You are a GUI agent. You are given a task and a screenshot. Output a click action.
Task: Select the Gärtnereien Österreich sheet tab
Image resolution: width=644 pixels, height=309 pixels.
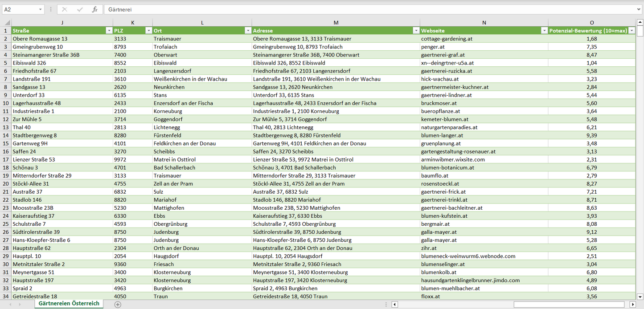pyautogui.click(x=69, y=304)
